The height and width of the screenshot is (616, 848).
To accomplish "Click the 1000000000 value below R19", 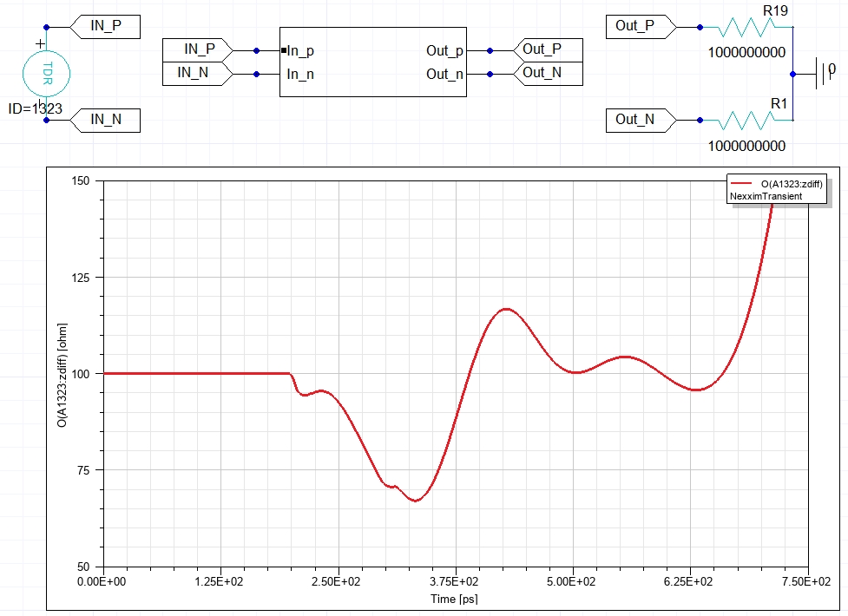I will 746,53.
